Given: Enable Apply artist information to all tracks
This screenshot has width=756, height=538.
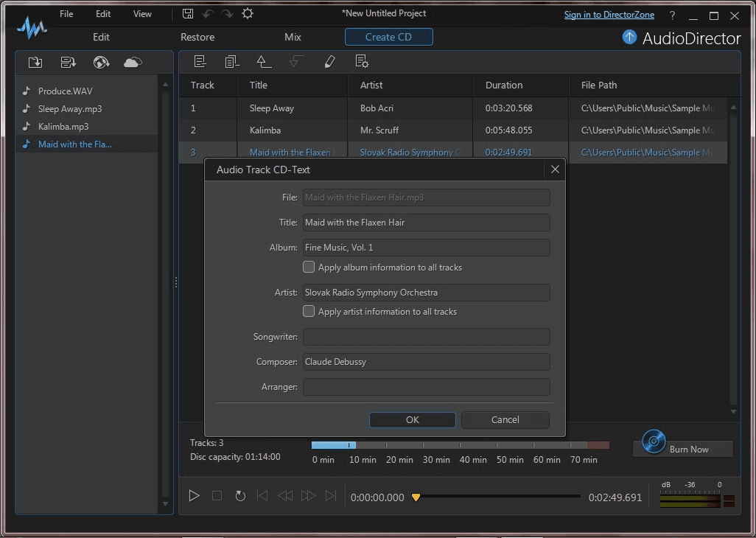Looking at the screenshot, I should pyautogui.click(x=309, y=312).
